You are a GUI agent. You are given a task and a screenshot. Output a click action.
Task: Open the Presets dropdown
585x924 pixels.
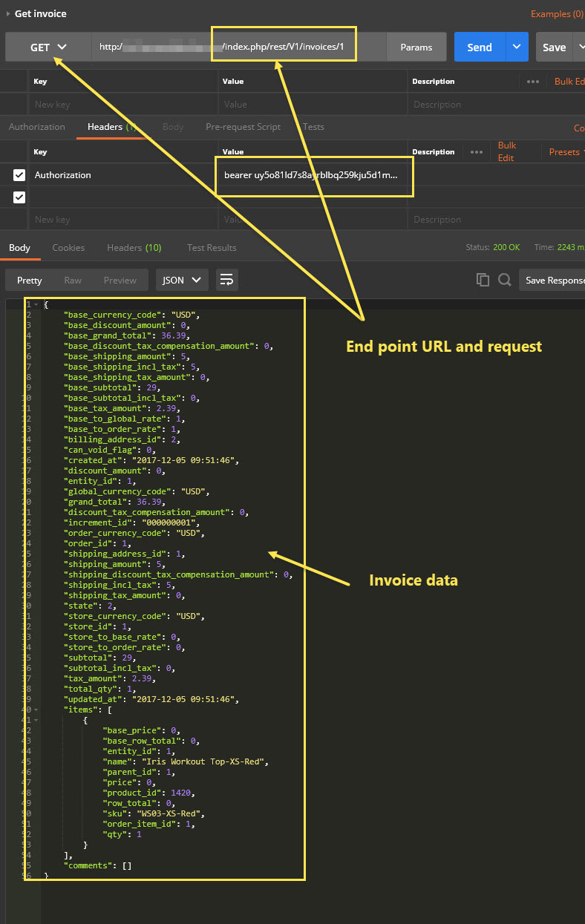point(564,151)
